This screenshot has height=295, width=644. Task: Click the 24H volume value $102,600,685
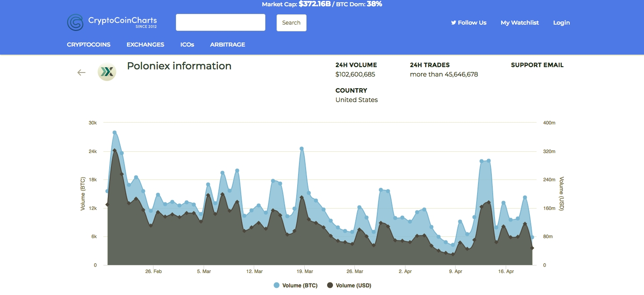[x=355, y=74]
